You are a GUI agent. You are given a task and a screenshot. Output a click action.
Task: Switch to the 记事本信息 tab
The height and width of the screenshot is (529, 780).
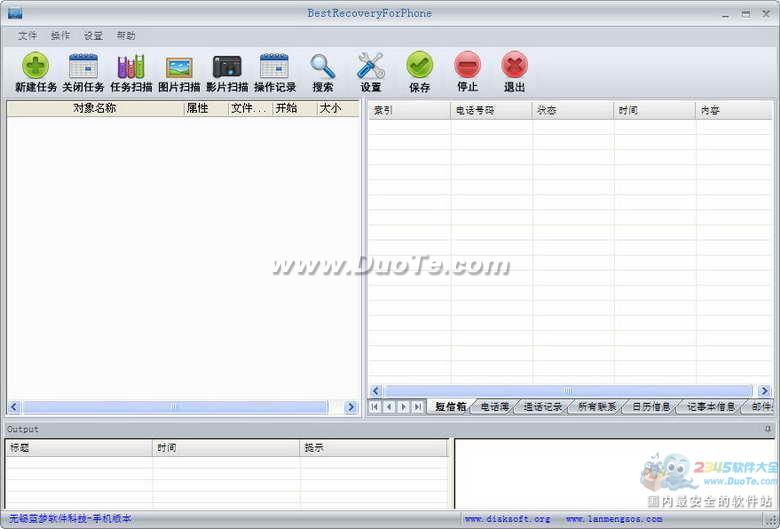click(x=711, y=407)
